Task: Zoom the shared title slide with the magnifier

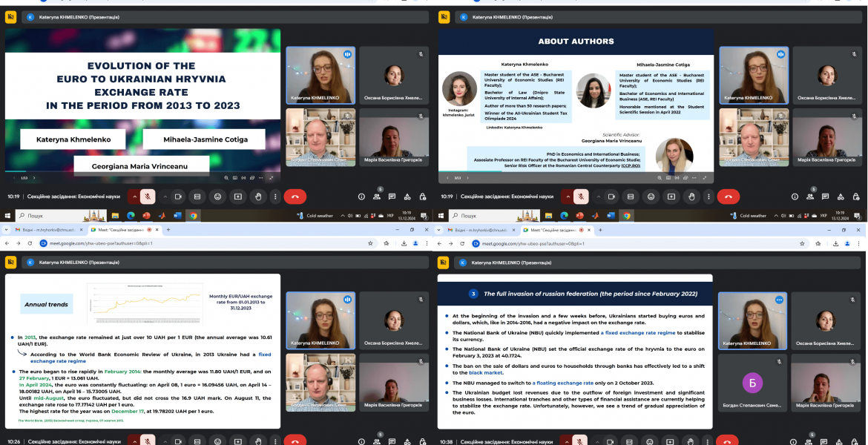Action: 226,178
